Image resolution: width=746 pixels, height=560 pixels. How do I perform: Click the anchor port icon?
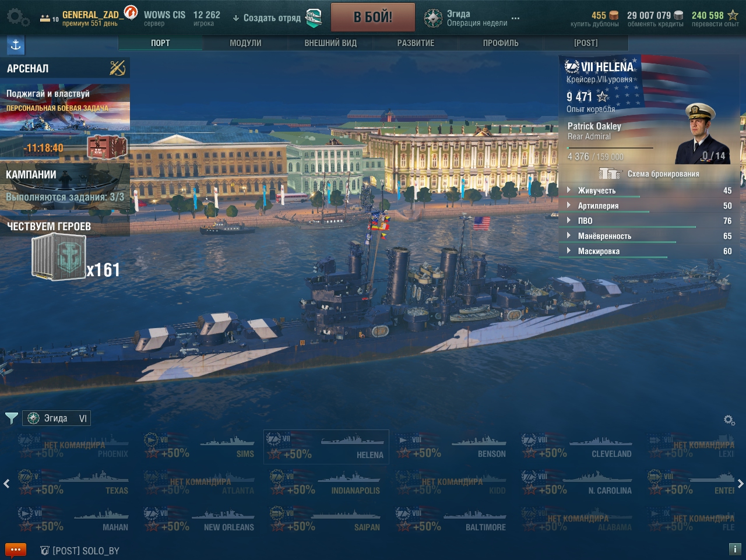click(16, 45)
